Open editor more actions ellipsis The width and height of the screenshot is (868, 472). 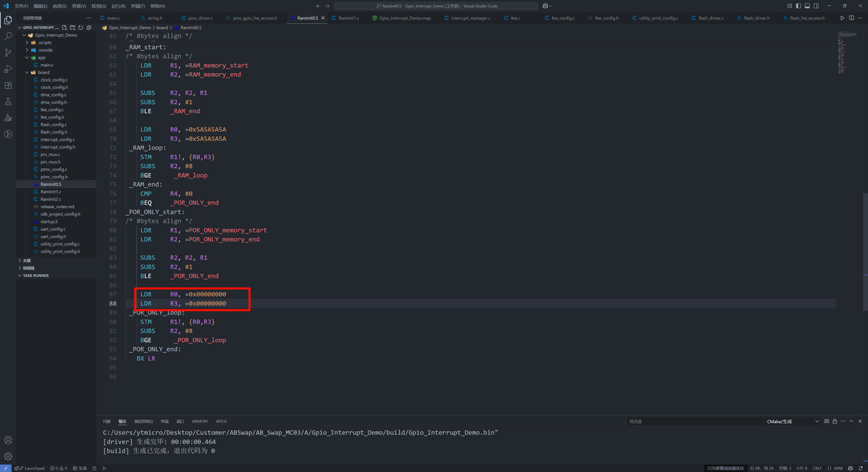pyautogui.click(x=859, y=18)
